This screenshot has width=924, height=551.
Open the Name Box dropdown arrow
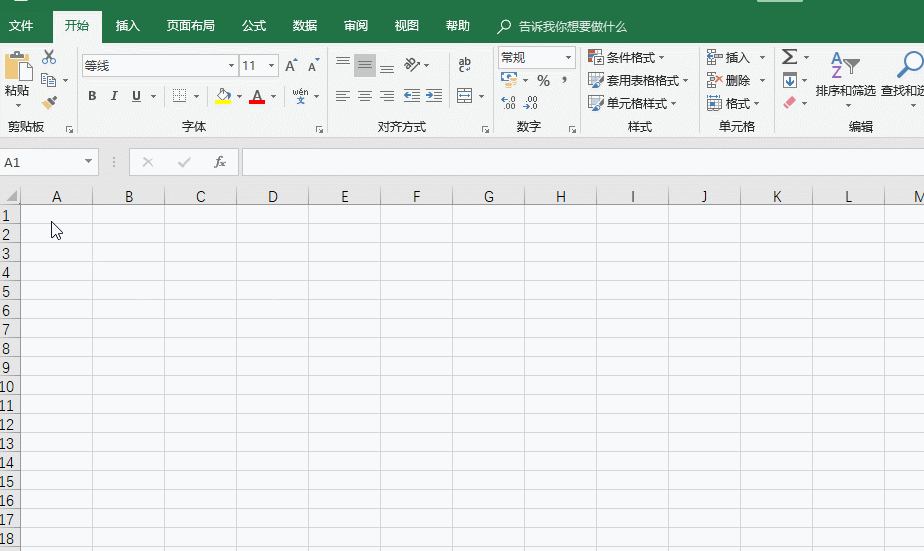pos(88,161)
